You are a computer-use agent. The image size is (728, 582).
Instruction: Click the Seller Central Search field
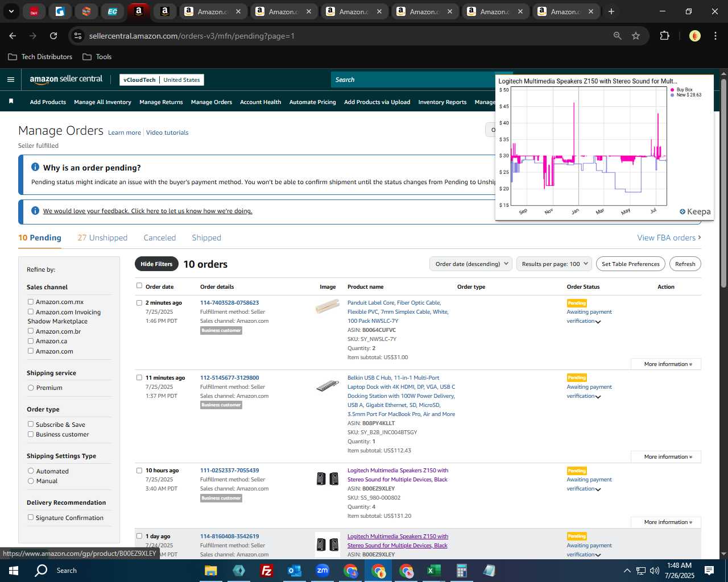click(414, 80)
